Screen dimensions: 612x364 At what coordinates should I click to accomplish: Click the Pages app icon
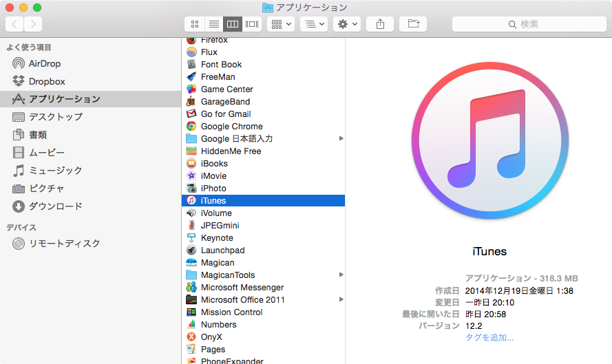coord(191,349)
